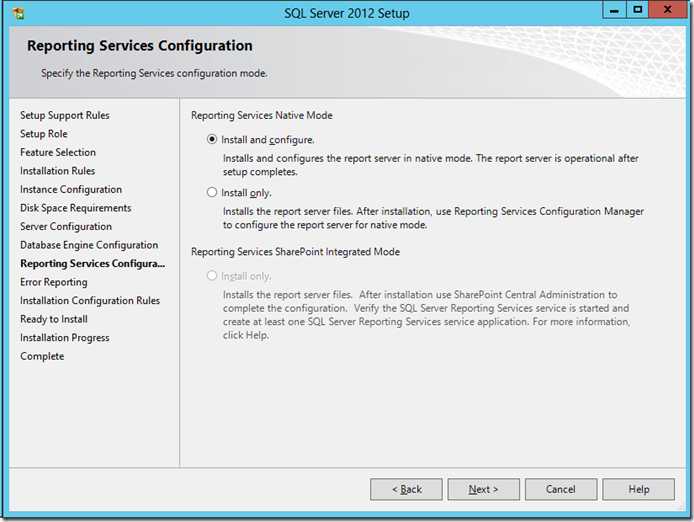Screen dimensions: 694x522
Task: Click Error Reporting step
Action: 54,282
